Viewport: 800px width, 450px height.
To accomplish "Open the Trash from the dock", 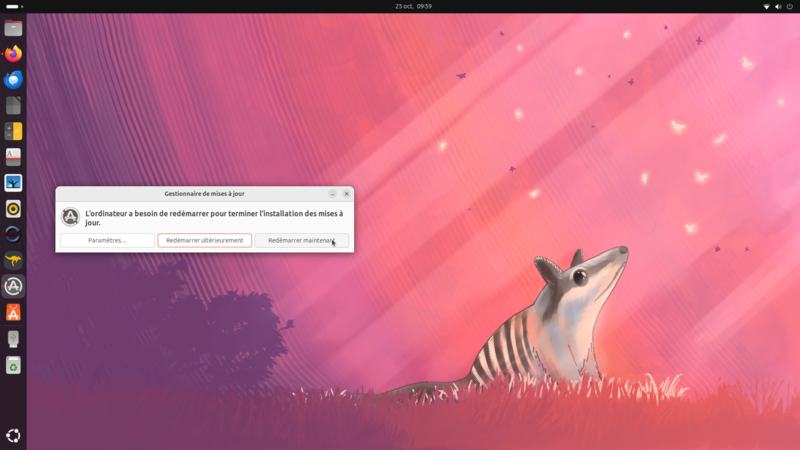I will (x=13, y=365).
